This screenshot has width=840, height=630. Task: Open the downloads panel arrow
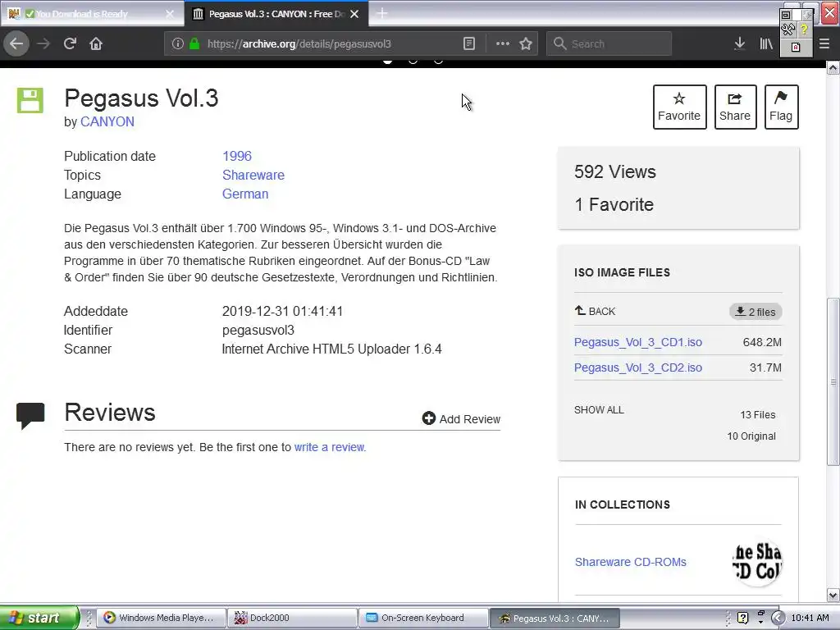point(739,43)
